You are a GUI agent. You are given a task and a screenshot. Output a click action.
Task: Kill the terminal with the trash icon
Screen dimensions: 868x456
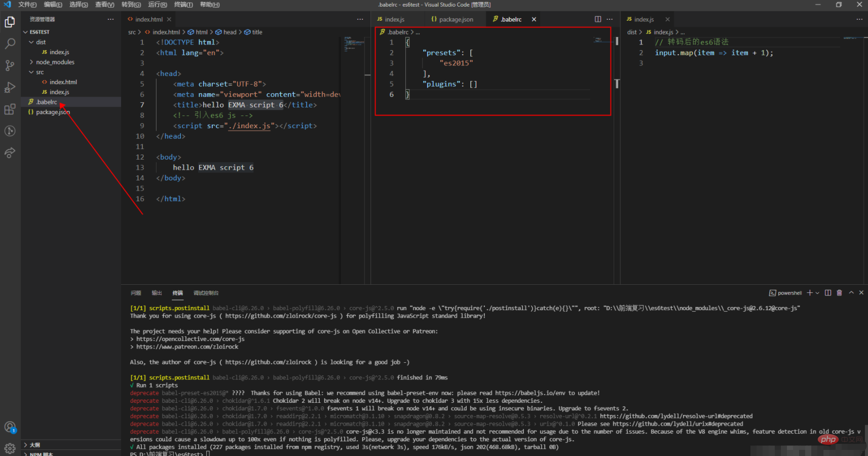[x=839, y=293]
